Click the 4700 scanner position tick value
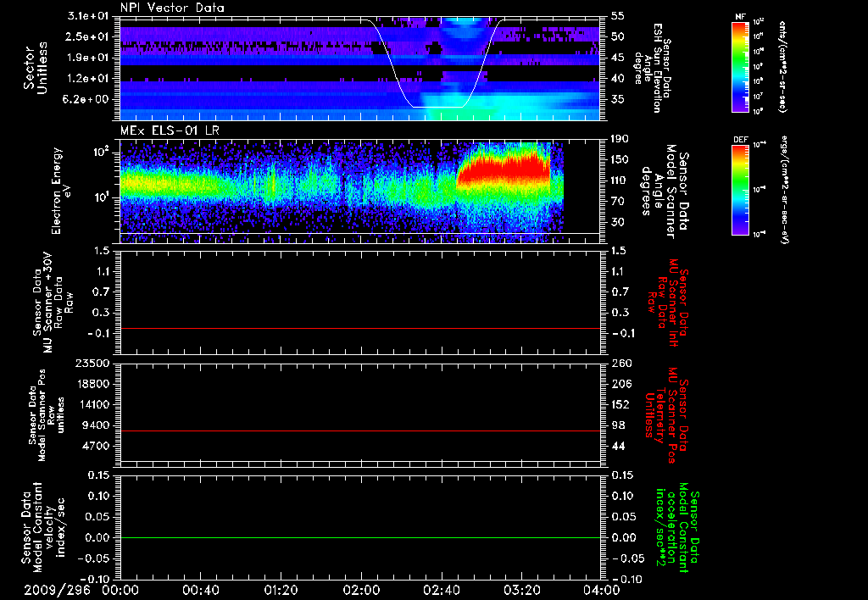The image size is (868, 600). click(97, 446)
